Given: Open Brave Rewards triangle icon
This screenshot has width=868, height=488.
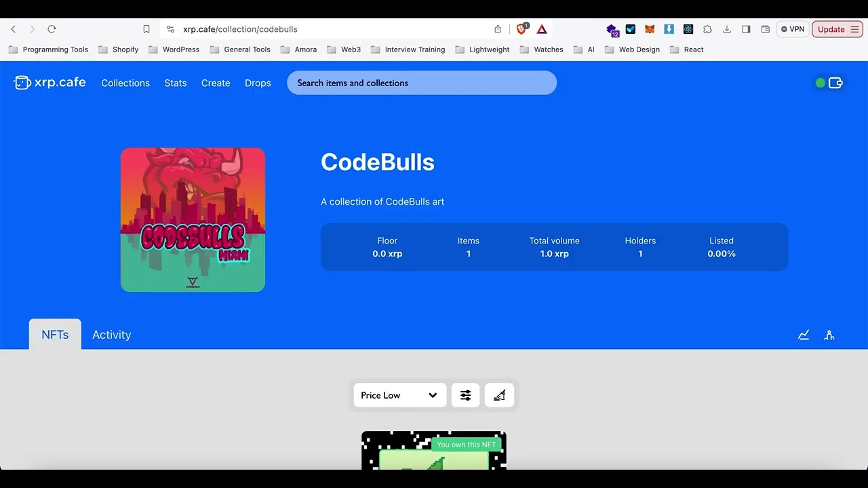Looking at the screenshot, I should coord(542,29).
